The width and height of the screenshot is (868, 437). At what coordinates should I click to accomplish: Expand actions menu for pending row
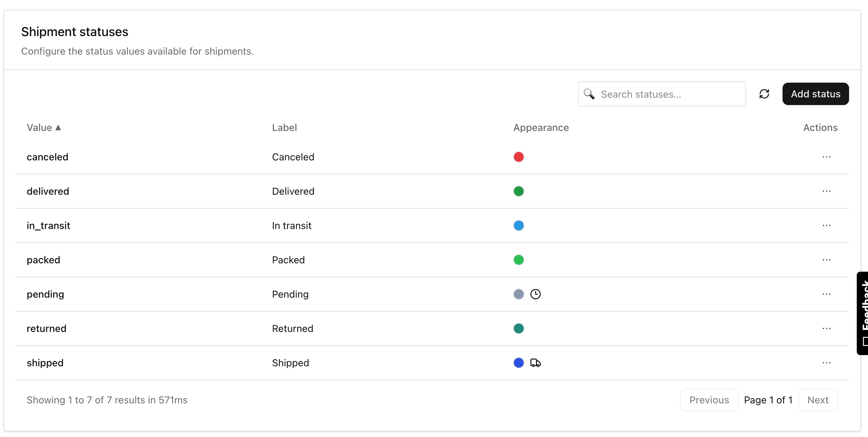click(826, 294)
